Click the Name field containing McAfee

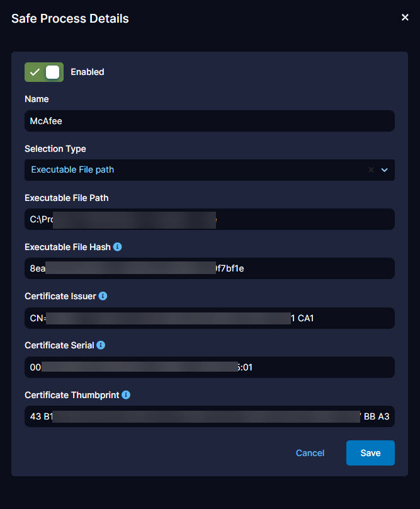point(210,121)
